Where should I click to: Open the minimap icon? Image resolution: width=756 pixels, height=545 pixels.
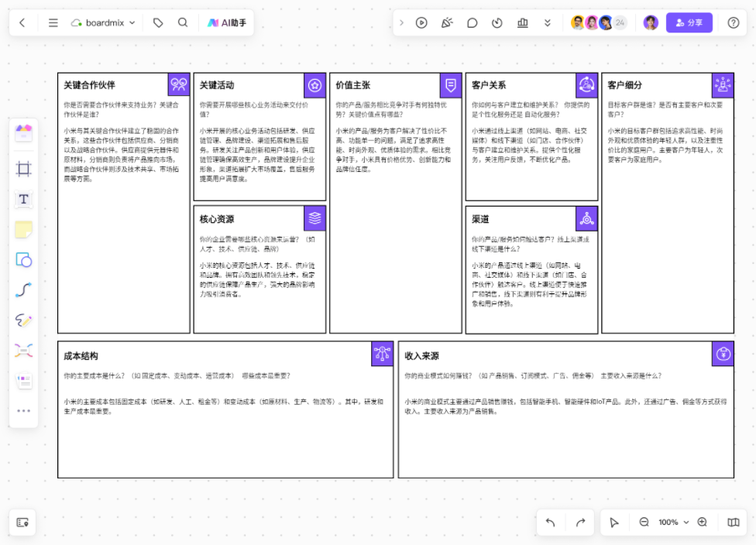[734, 523]
